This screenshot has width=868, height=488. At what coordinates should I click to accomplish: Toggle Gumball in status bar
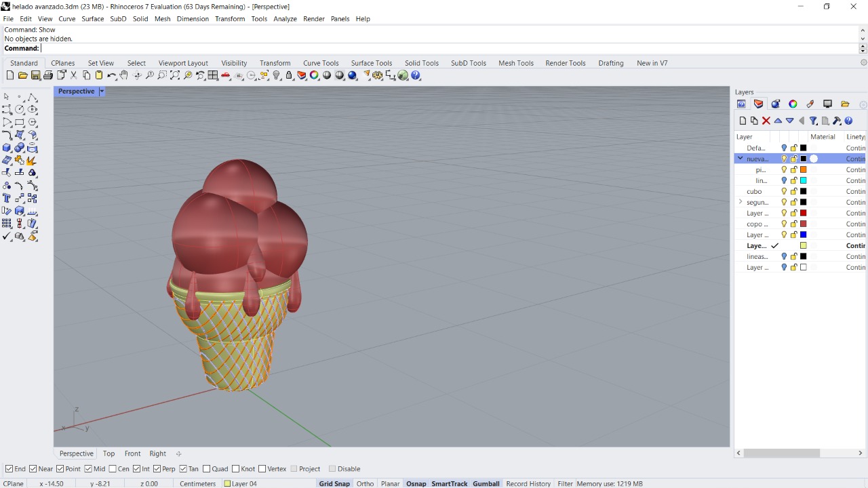coord(486,484)
